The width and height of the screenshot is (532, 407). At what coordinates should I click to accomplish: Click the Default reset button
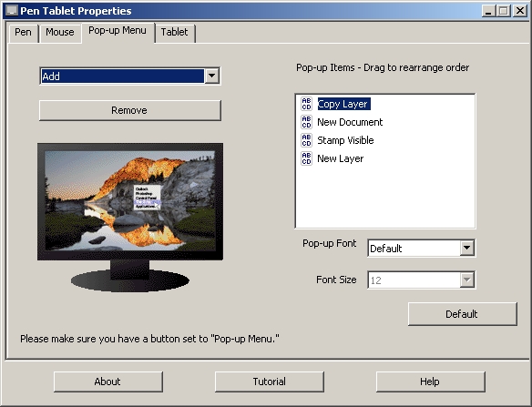[x=463, y=314]
